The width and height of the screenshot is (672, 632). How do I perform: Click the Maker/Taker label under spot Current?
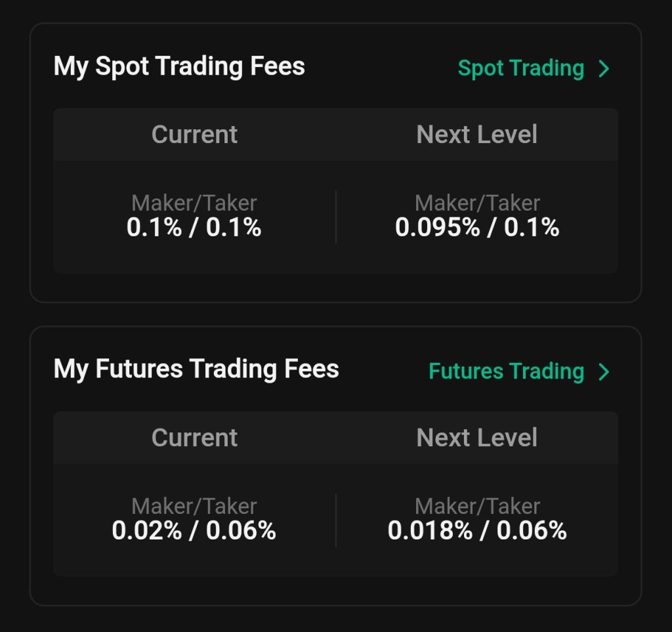194,203
